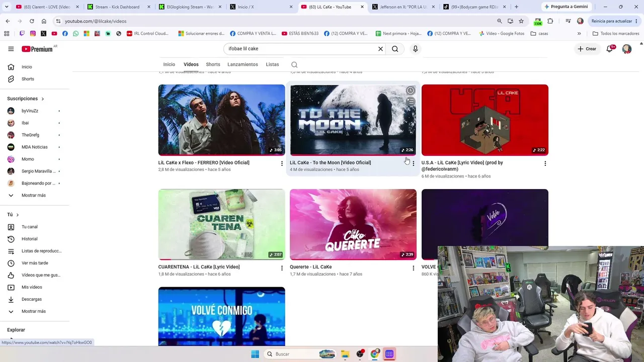Switch to Inicio / X browser tab
This screenshot has width=644, height=362.
[x=262, y=7]
